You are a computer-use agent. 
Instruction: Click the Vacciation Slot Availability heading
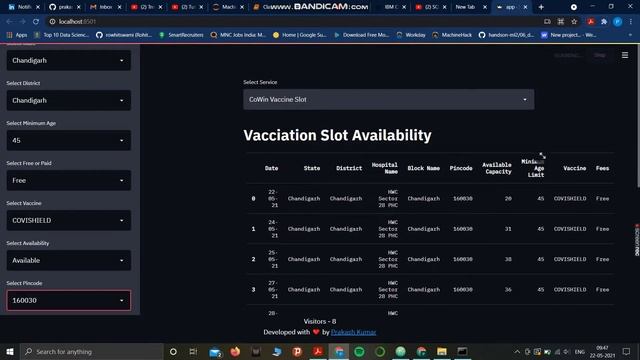[337, 135]
